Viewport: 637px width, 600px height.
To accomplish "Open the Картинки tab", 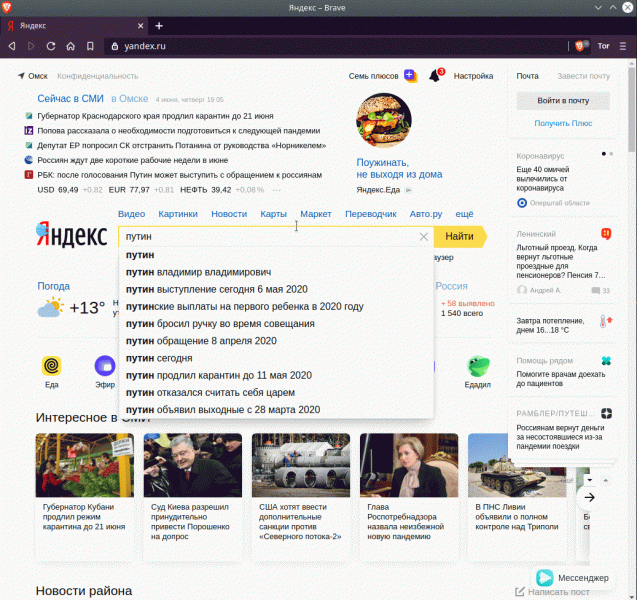I will [x=178, y=214].
